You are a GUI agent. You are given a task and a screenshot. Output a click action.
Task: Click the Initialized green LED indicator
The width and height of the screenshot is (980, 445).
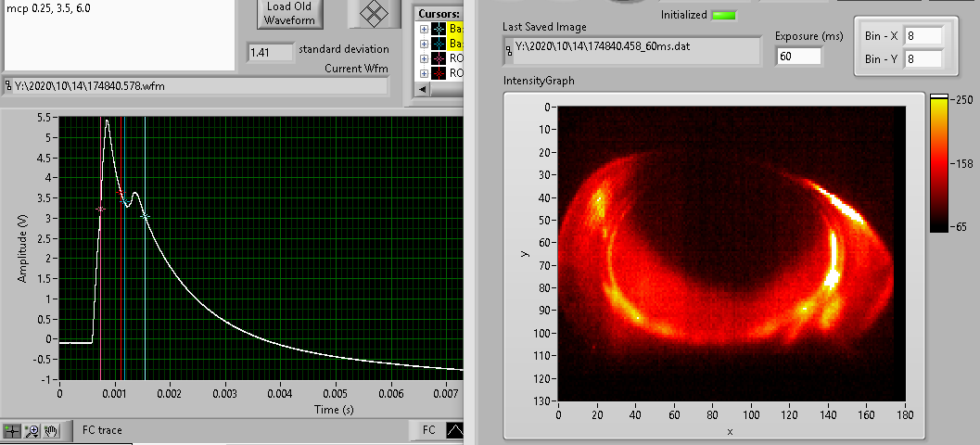(724, 16)
